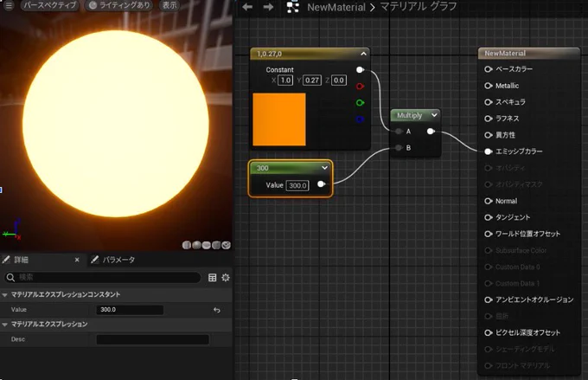Collapse マテリアルエクスプレッションコンスタント section

[4, 295]
